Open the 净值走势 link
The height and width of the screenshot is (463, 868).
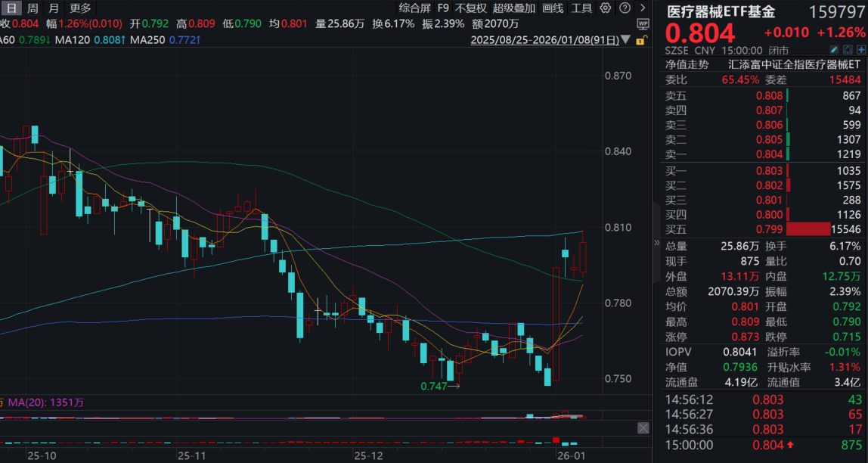(687, 65)
